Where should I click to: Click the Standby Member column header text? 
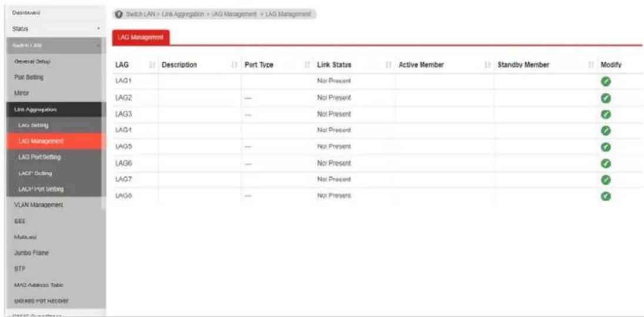[x=523, y=65]
